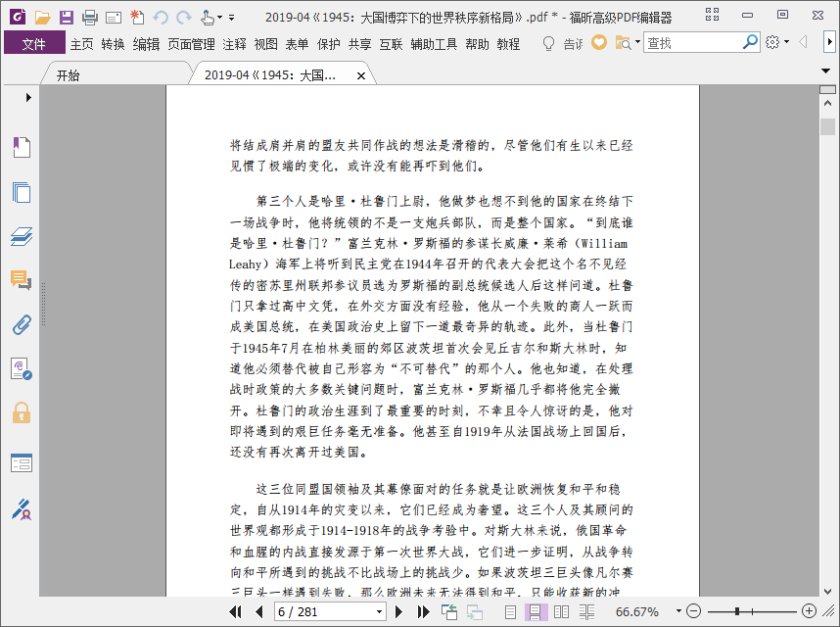Screen dimensions: 840x627
Task: Click the Print icon
Action: click(x=90, y=18)
